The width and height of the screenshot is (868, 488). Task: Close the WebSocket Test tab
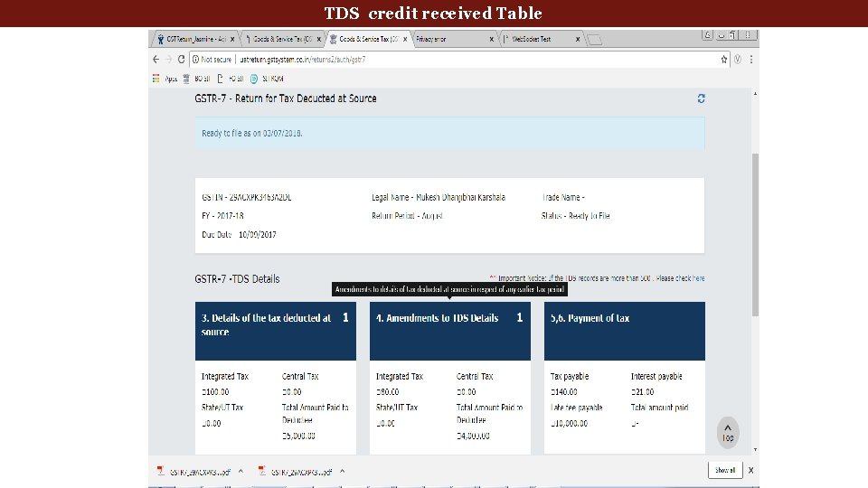(578, 39)
